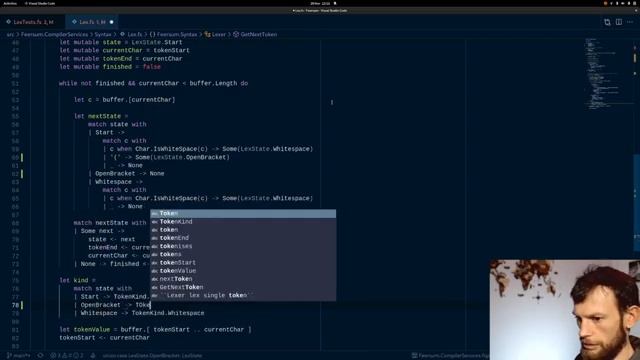
Task: Click 'OpenBracket -> None' code line
Action: [127, 173]
